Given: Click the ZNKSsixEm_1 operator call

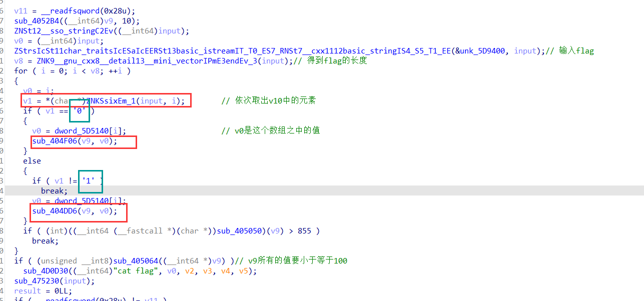Looking at the screenshot, I should [x=111, y=100].
